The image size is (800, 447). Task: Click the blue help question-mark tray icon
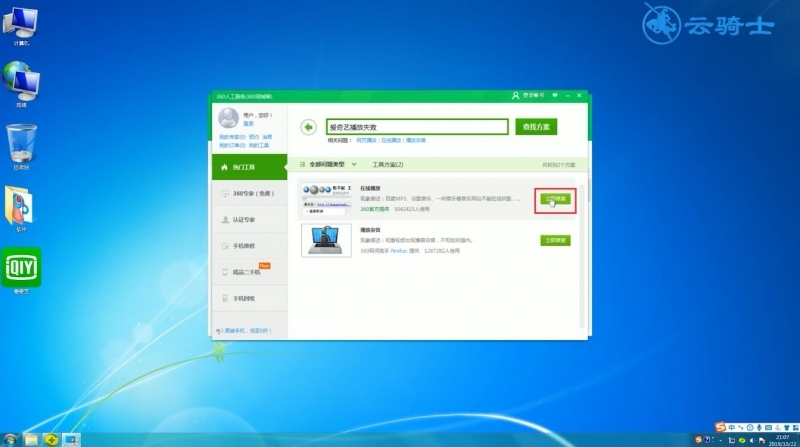click(707, 439)
